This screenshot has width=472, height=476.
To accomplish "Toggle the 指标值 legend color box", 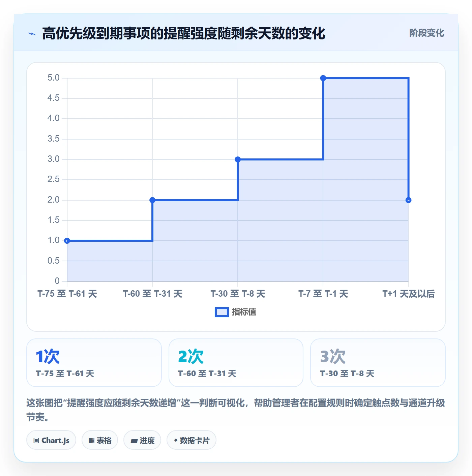I will pyautogui.click(x=222, y=312).
